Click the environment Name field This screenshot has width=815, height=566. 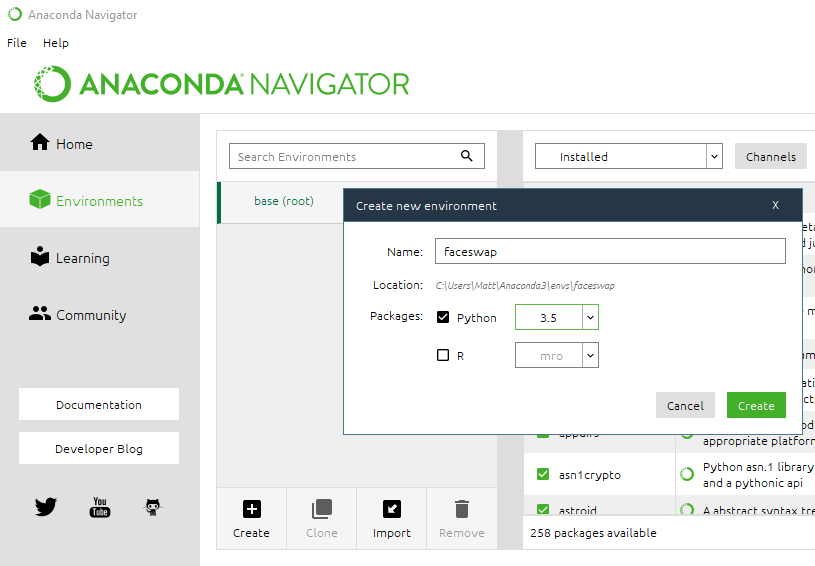click(610, 252)
